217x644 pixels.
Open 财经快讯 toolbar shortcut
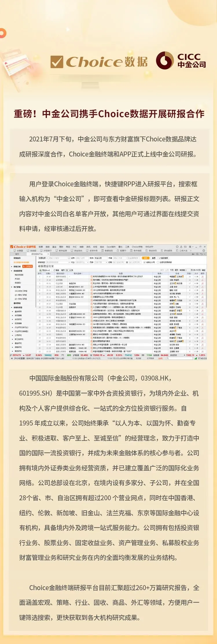151,250
